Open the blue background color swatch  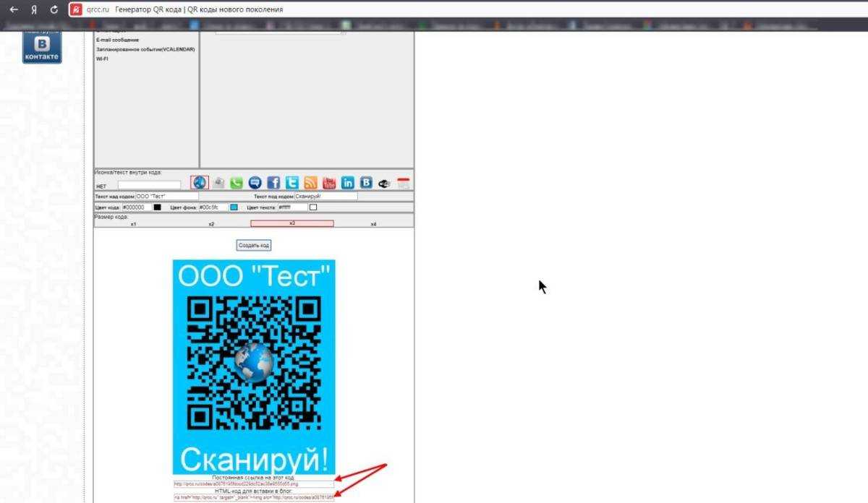click(234, 207)
